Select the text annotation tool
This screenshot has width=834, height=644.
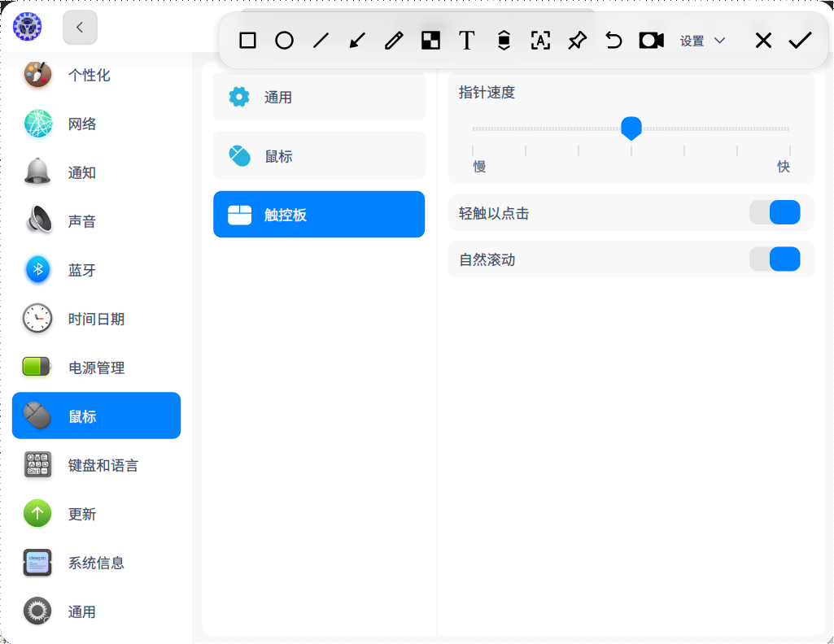click(466, 41)
